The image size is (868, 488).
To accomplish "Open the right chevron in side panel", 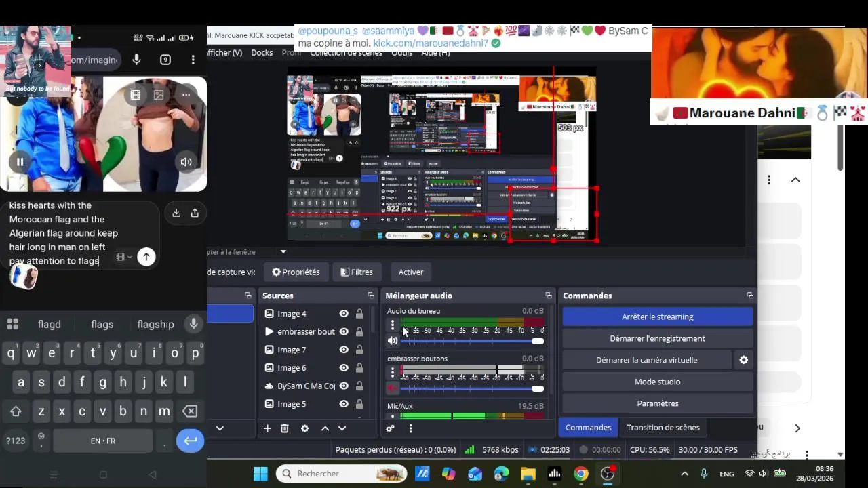I will click(797, 428).
